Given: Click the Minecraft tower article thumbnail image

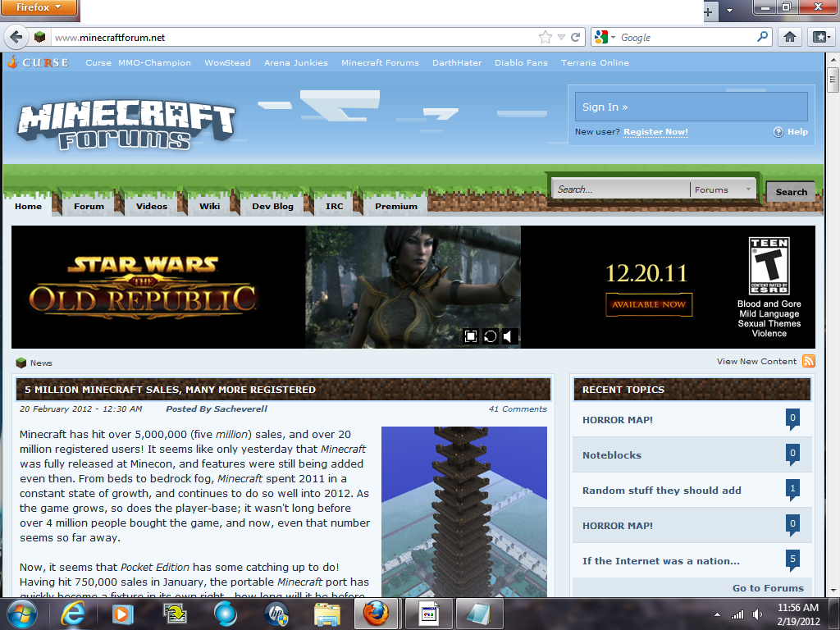Looking at the screenshot, I should pos(464,512).
